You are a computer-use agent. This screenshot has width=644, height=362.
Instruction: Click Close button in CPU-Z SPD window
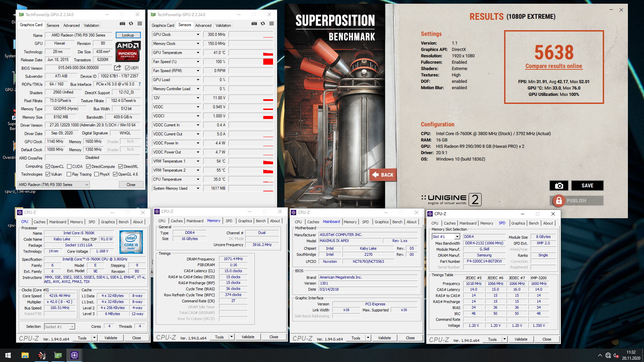pyautogui.click(x=547, y=340)
